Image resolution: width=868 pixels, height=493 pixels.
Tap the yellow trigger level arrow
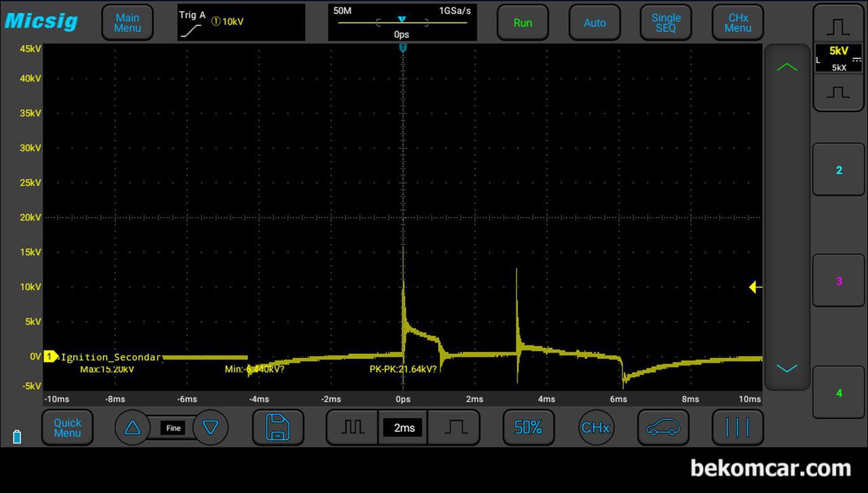tap(755, 288)
